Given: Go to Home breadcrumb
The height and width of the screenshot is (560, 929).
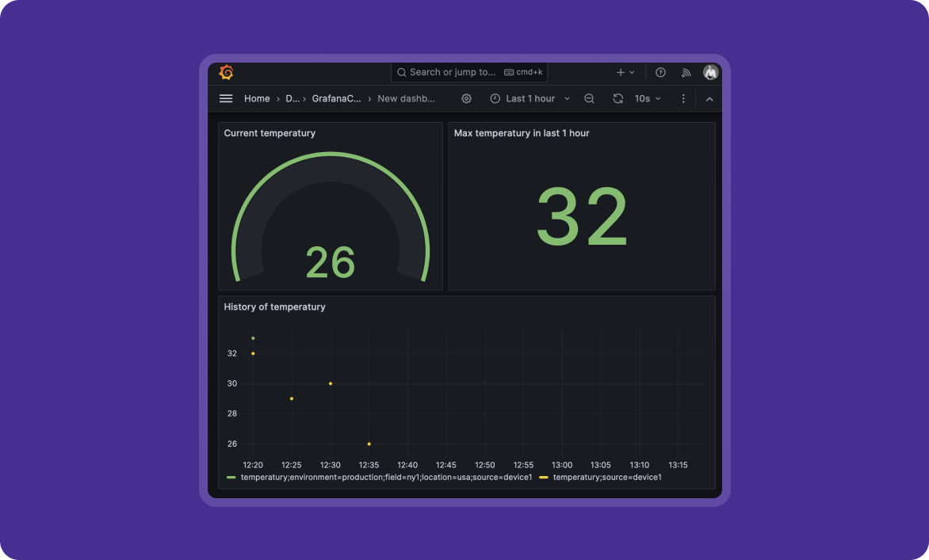Looking at the screenshot, I should tap(257, 98).
